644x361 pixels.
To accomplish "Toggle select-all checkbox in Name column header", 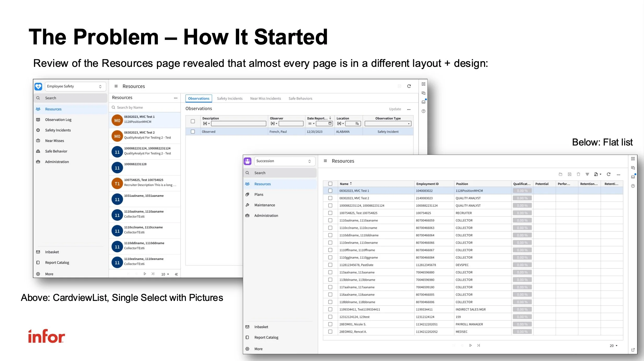I will point(330,184).
